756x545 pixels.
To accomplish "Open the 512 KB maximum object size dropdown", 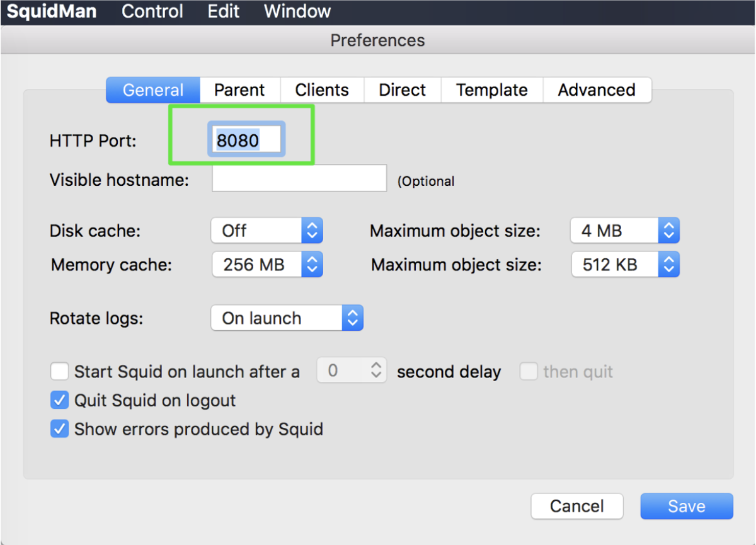I will click(x=626, y=265).
